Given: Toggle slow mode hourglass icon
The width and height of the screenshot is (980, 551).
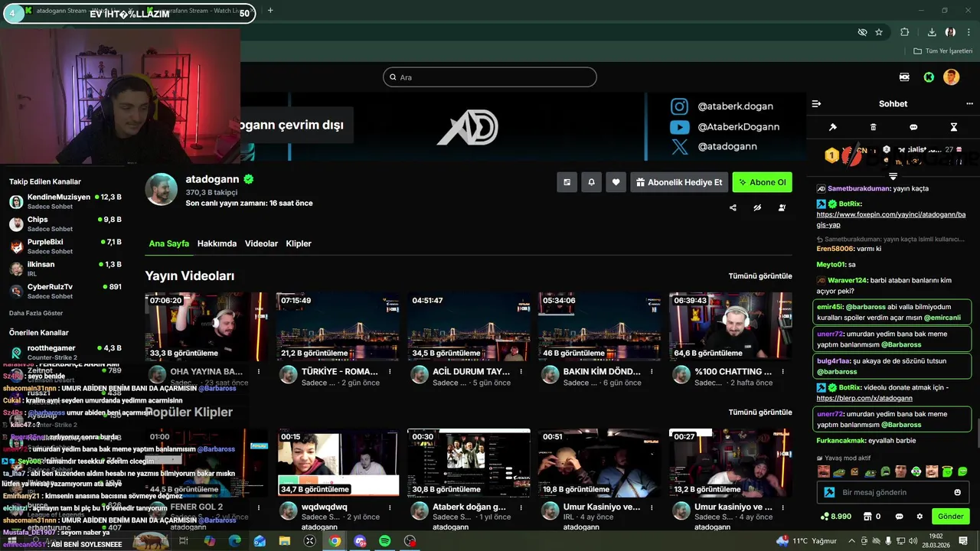Looking at the screenshot, I should [x=954, y=127].
